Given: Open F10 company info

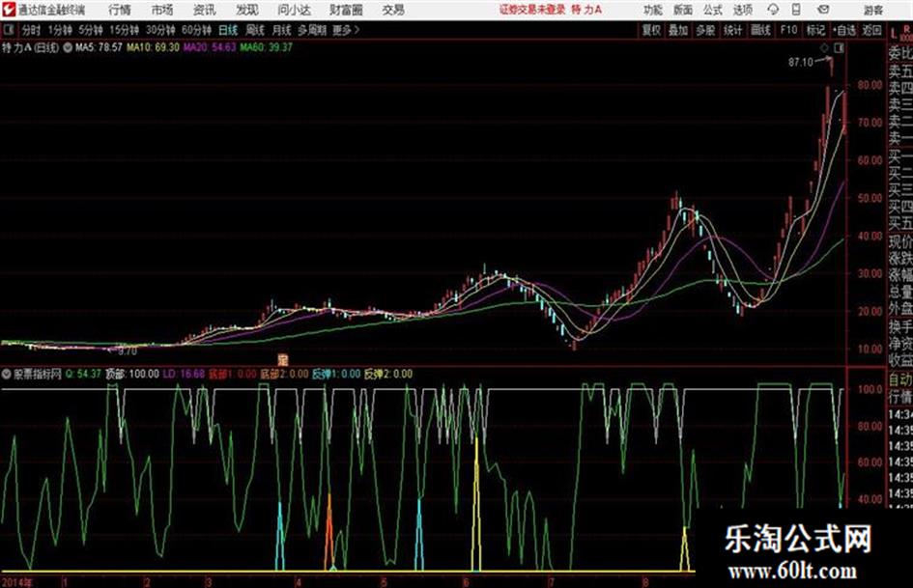Looking at the screenshot, I should (788, 30).
